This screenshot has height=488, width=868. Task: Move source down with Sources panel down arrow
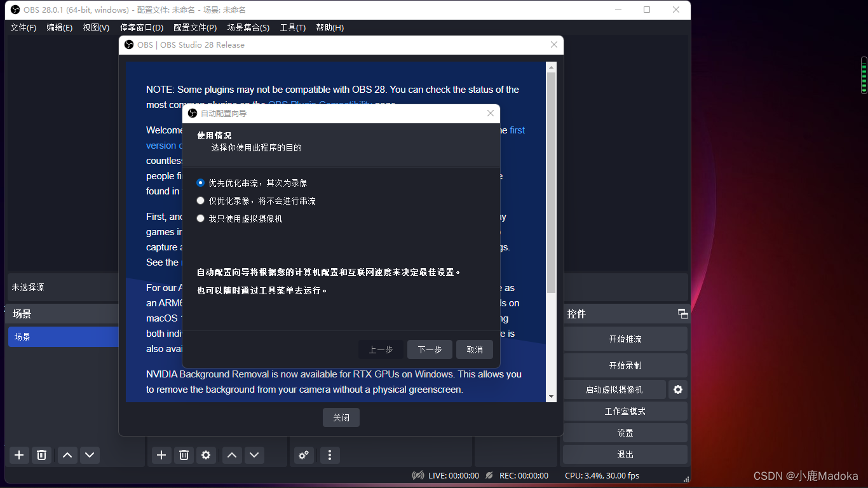[254, 455]
